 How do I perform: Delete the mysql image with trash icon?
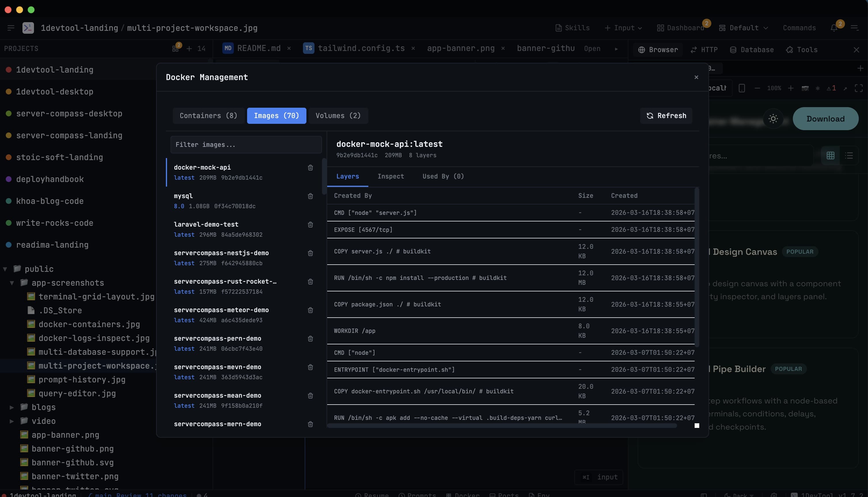[310, 196]
